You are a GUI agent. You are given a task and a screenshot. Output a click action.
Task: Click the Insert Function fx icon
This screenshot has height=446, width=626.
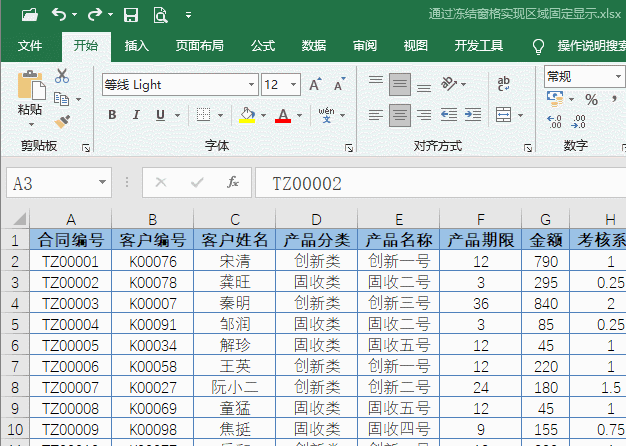pyautogui.click(x=233, y=183)
